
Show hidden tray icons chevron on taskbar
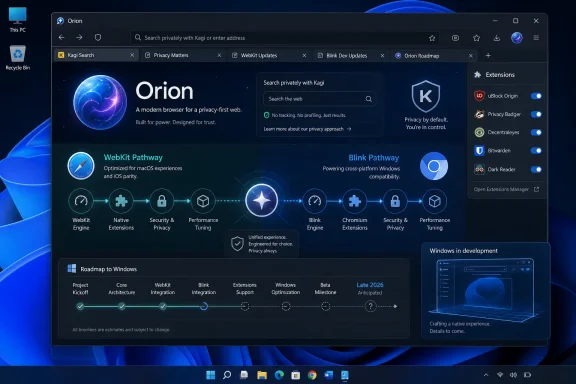click(x=486, y=375)
